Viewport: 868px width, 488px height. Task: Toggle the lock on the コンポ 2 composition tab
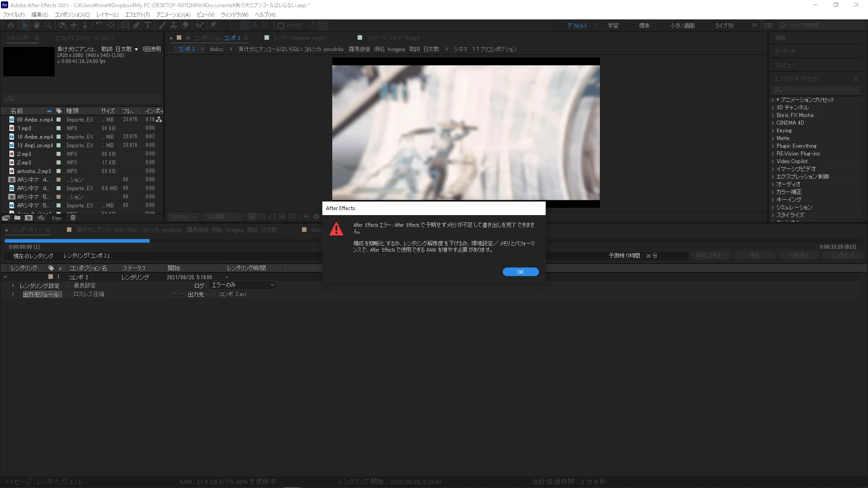tap(188, 38)
